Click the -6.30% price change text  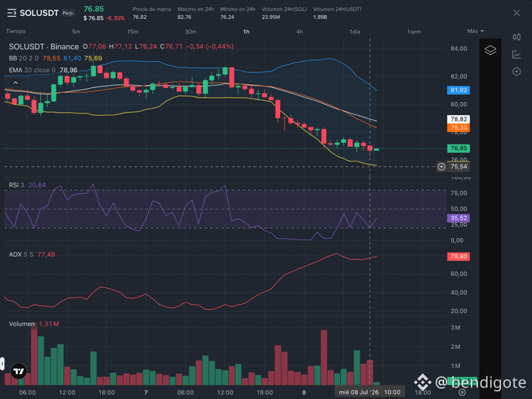[116, 19]
